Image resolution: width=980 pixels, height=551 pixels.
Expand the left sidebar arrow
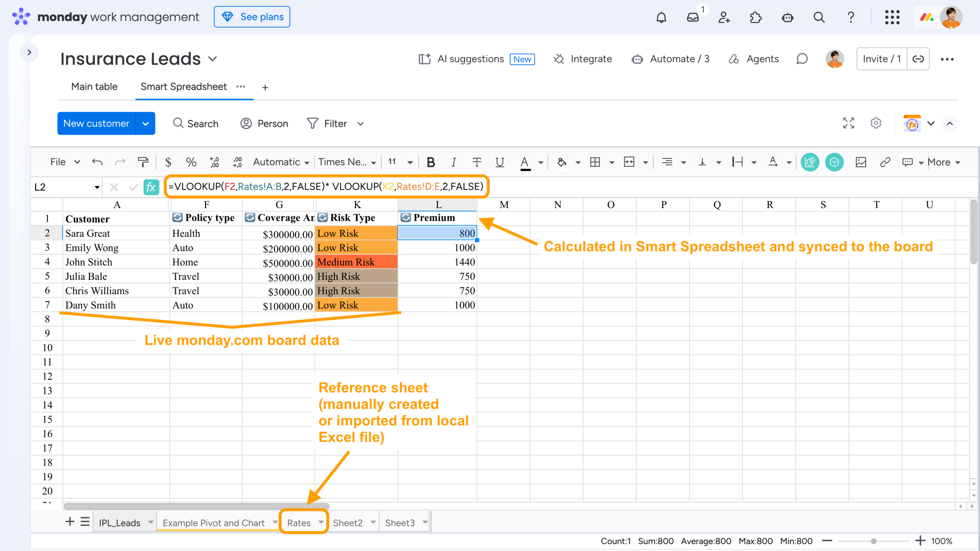click(x=29, y=52)
